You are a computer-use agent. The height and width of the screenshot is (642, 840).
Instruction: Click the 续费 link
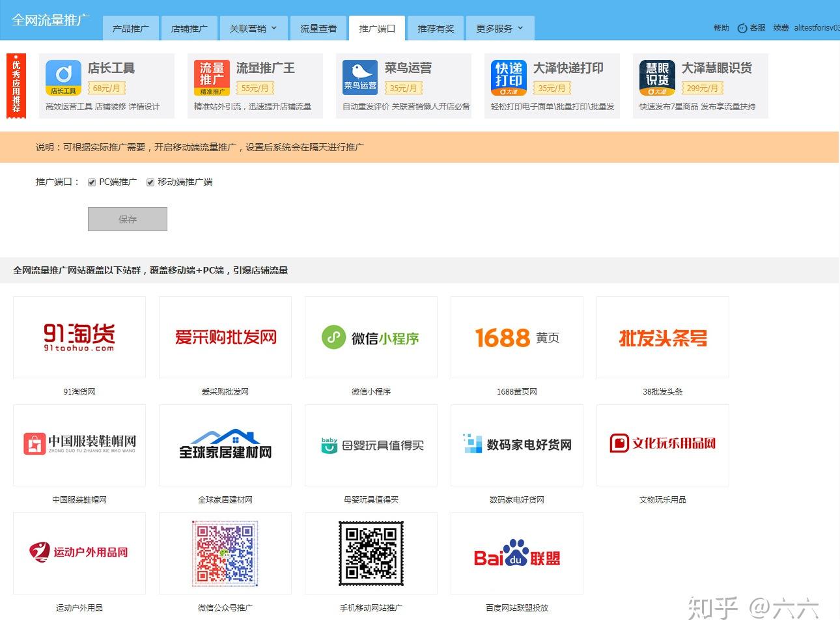tap(781, 28)
